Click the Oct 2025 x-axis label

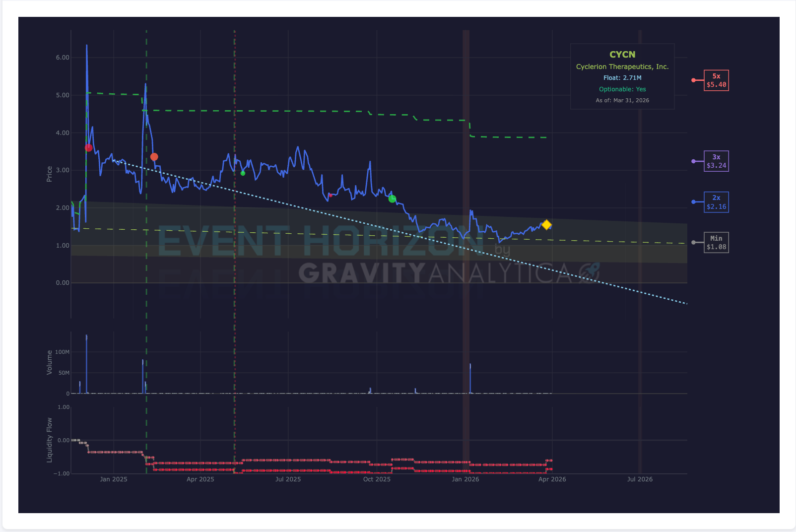tap(377, 479)
